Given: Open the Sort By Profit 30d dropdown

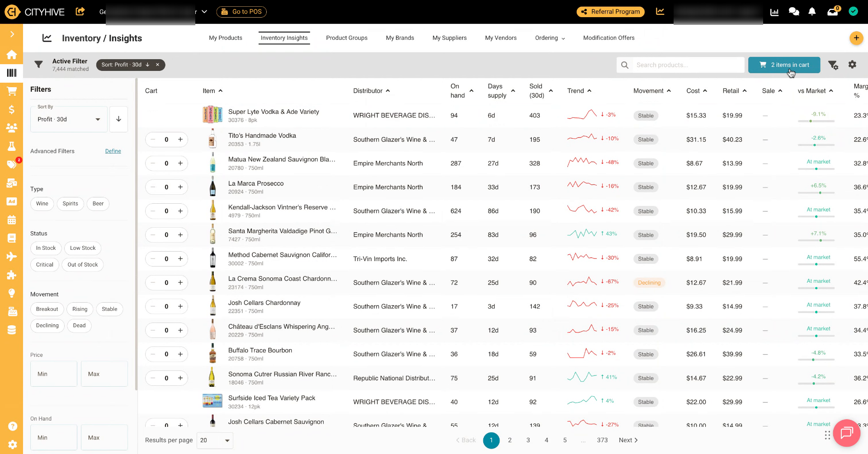Looking at the screenshot, I should coord(69,119).
